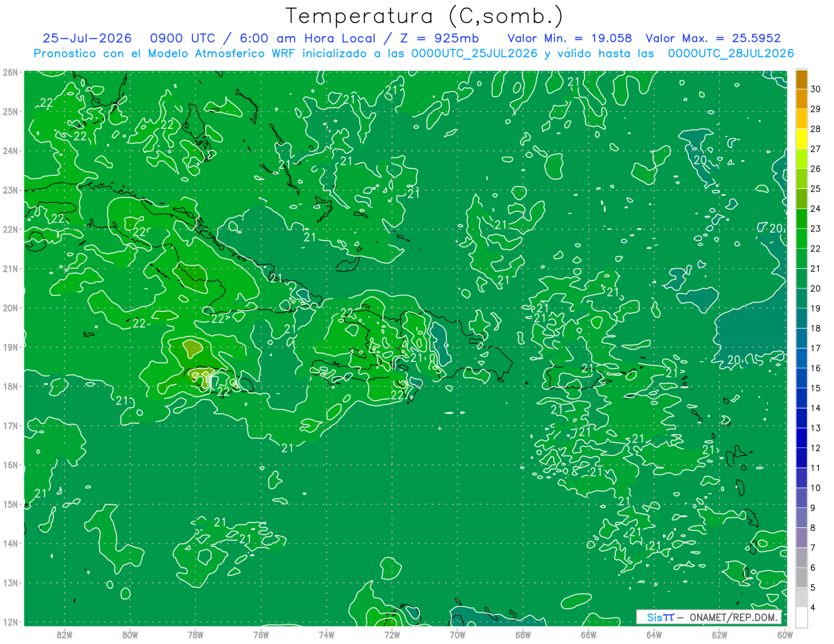834x644 pixels.
Task: Click "0000UTC_25JUL2026" initialization time text
Action: tap(475, 53)
